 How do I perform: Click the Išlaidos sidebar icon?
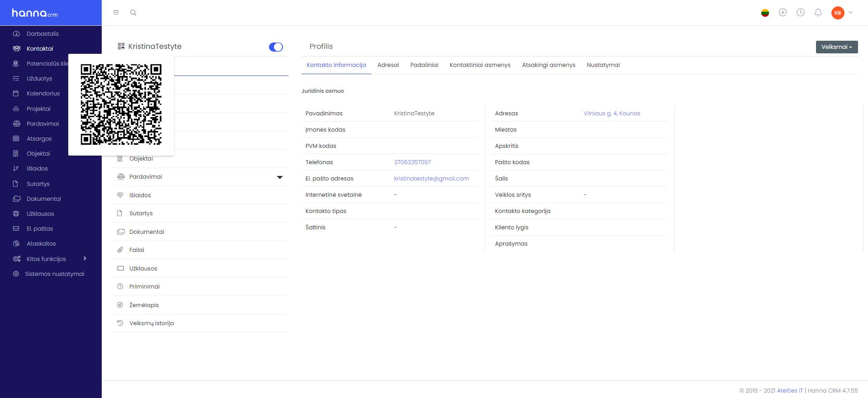coord(16,168)
